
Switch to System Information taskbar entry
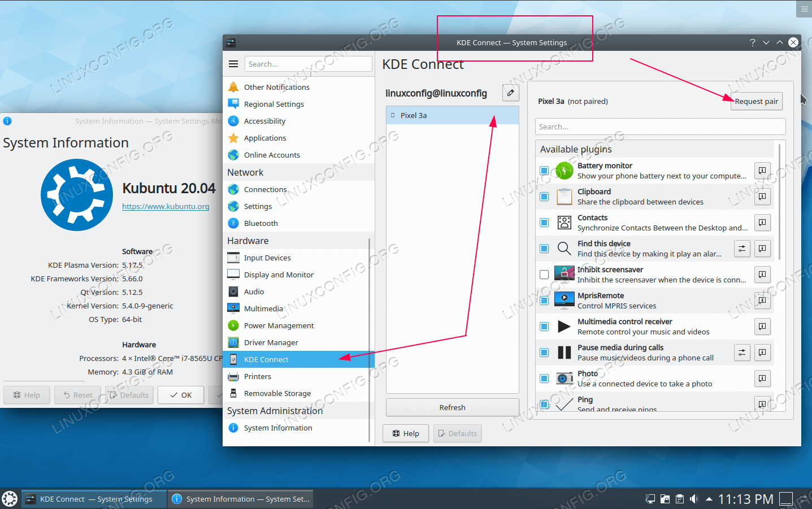click(x=241, y=499)
